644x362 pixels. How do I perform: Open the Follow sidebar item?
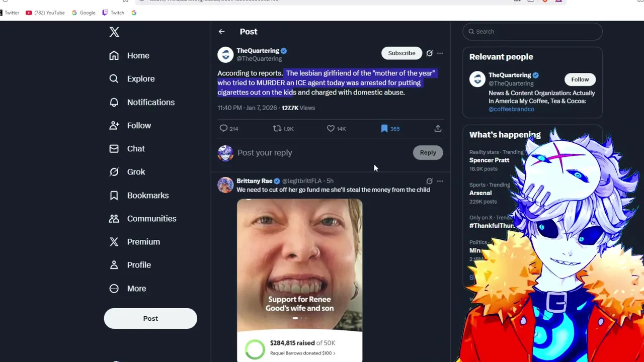pyautogui.click(x=130, y=125)
